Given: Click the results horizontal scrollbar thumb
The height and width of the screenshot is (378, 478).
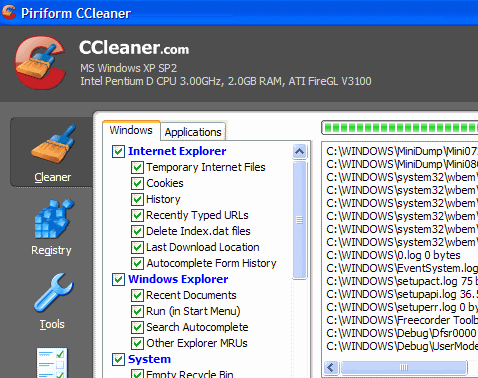Looking at the screenshot, I should [403, 368].
